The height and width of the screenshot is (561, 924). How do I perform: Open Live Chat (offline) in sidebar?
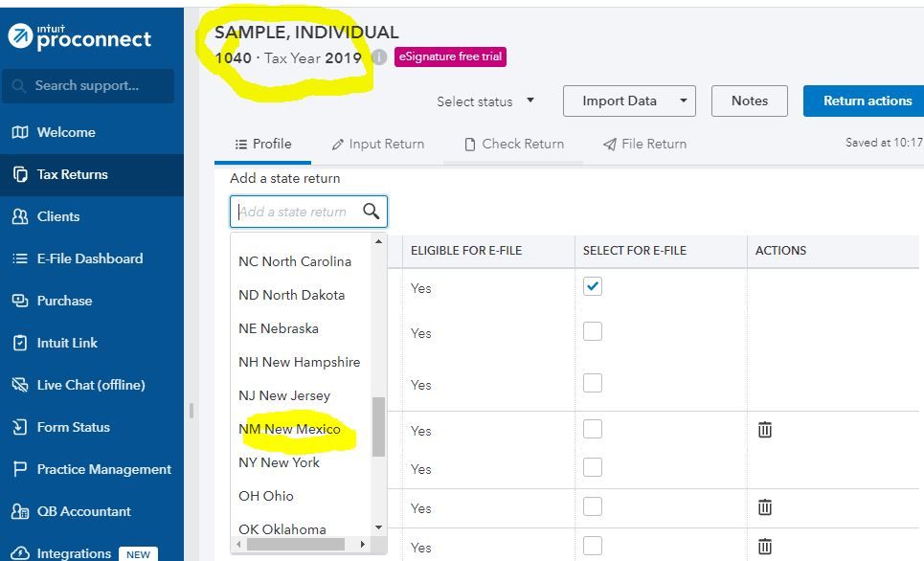90,385
